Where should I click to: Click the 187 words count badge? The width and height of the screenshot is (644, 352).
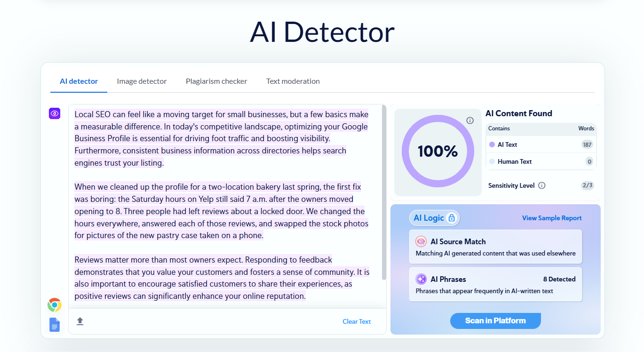(x=587, y=144)
